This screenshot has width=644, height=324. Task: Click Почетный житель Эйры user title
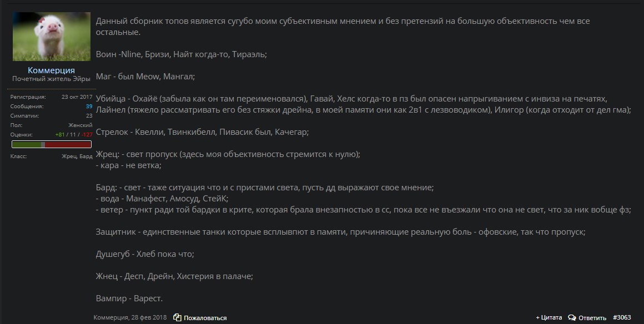pos(51,79)
